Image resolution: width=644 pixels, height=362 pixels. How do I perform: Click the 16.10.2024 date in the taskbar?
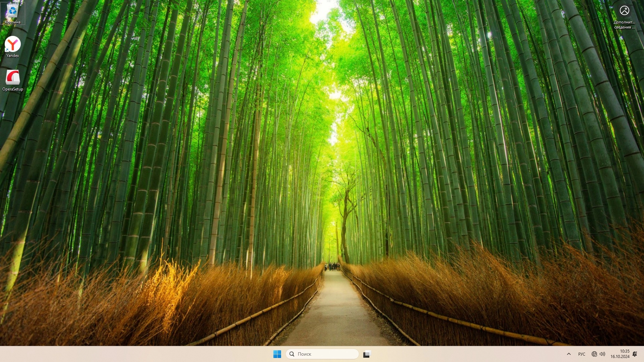(x=620, y=357)
